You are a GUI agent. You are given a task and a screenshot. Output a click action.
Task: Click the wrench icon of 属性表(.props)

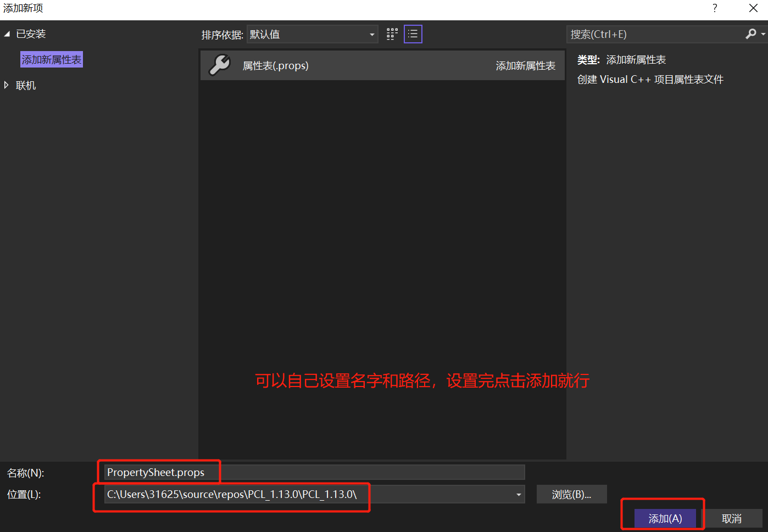(220, 65)
